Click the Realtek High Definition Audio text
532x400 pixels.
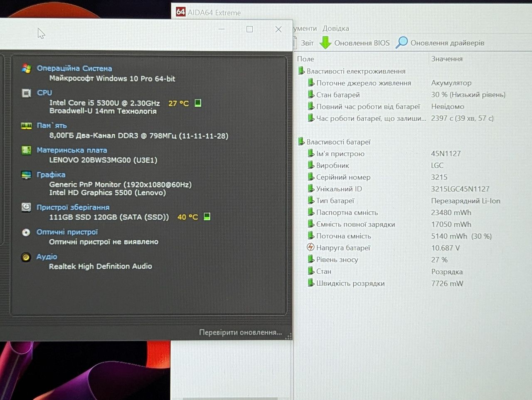click(x=101, y=266)
